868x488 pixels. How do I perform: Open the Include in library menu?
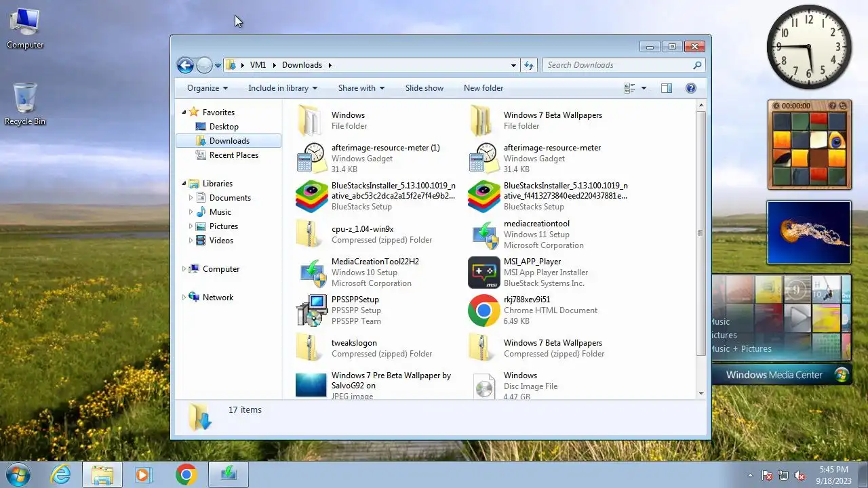point(283,88)
